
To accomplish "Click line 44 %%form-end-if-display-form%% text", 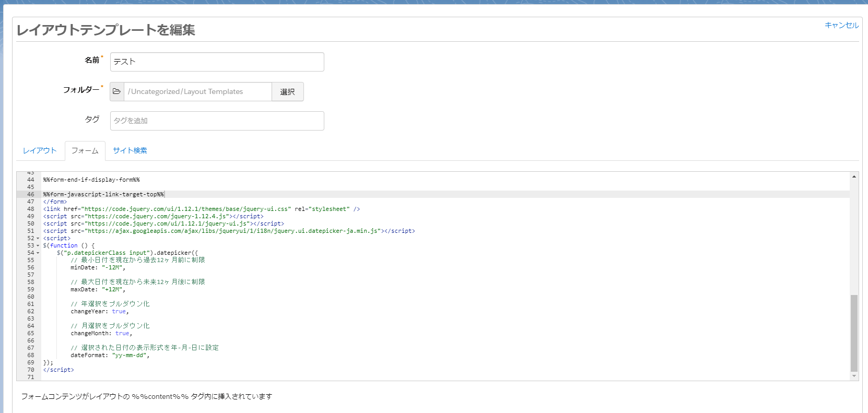I will tap(91, 180).
